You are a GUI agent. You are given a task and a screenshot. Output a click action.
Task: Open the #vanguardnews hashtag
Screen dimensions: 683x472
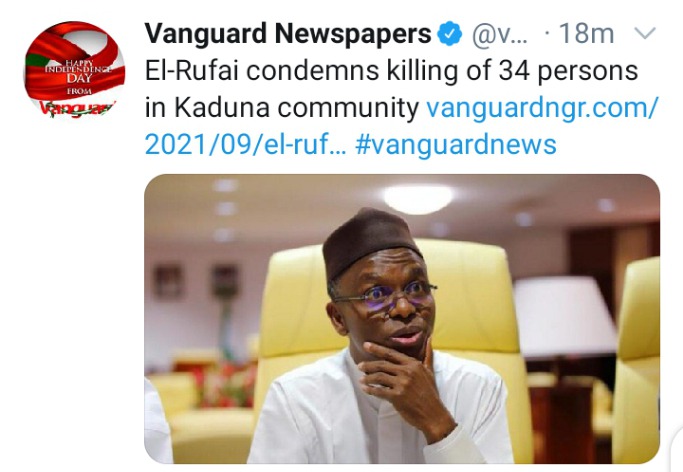[x=456, y=145]
